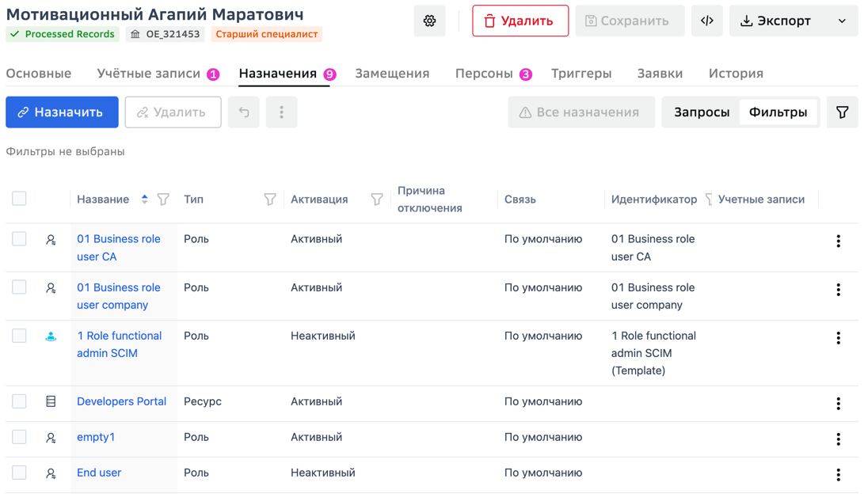This screenshot has width=868, height=494.
Task: Open the code view button
Action: pyautogui.click(x=707, y=21)
